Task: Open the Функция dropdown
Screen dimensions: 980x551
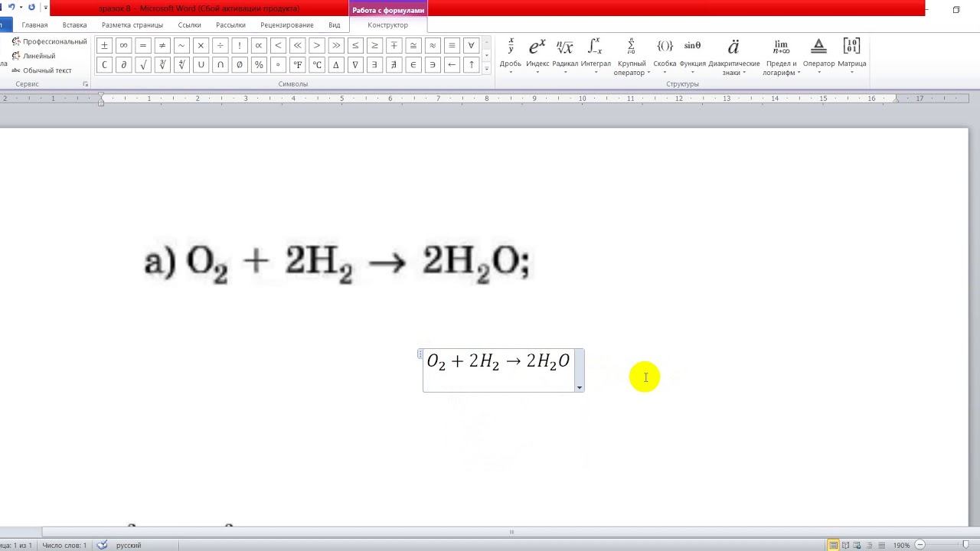Action: coord(692,57)
